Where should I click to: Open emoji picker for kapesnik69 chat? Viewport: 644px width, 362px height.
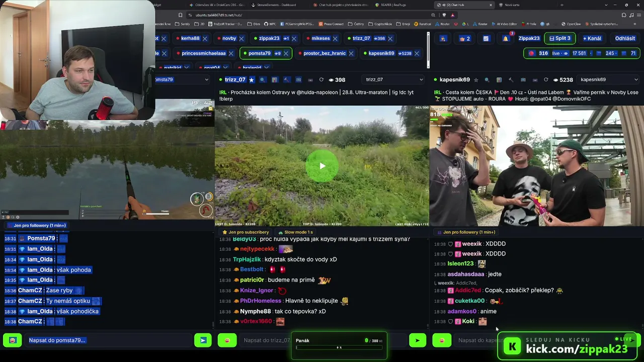[441, 340]
